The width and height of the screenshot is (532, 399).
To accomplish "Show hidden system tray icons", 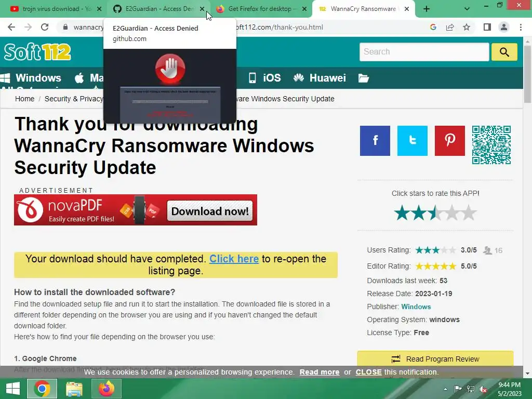I will 445,389.
